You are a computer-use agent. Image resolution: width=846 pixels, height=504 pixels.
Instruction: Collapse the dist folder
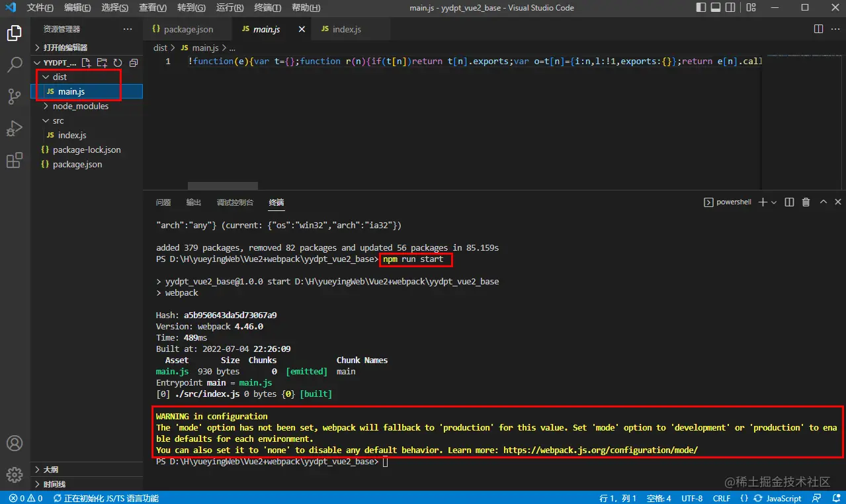[87, 77]
